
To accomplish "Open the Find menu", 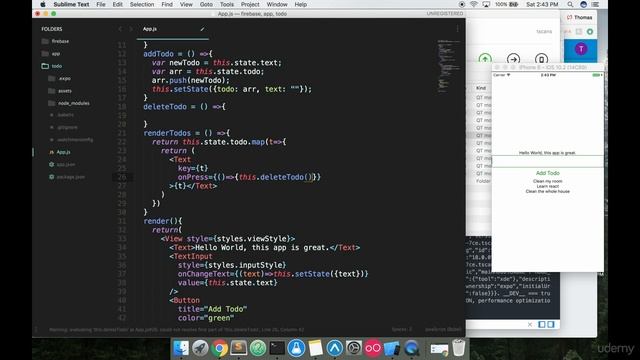I will tap(167, 4).
